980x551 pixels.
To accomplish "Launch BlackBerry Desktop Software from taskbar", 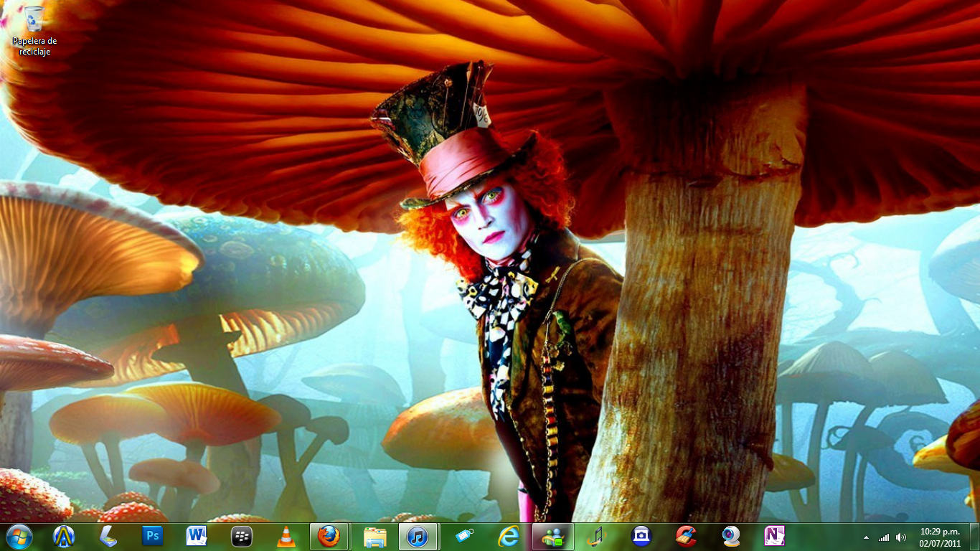I will point(241,536).
